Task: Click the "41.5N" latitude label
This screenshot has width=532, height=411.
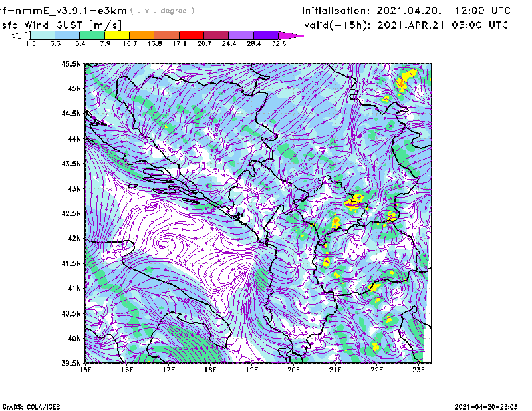Action: click(x=71, y=263)
